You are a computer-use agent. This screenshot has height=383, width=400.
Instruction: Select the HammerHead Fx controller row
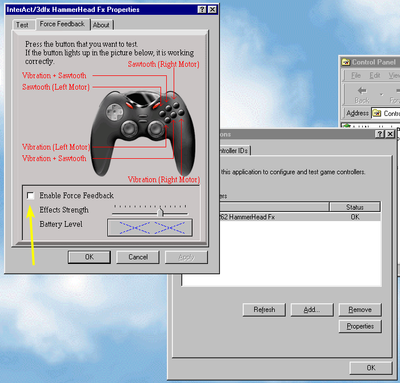[x=300, y=217]
